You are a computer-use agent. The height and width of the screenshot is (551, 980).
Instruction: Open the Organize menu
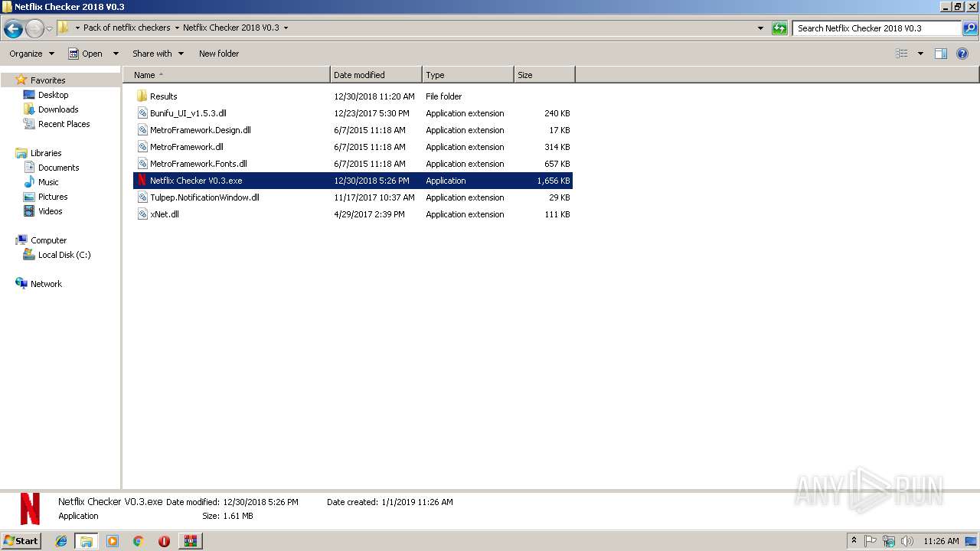pyautogui.click(x=31, y=54)
